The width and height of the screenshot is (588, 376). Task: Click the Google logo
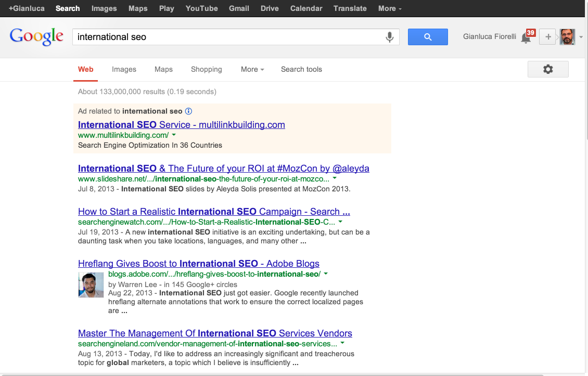click(36, 37)
